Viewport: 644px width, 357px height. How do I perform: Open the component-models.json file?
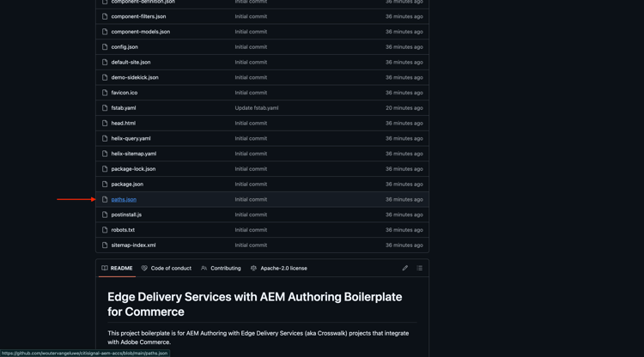click(140, 32)
